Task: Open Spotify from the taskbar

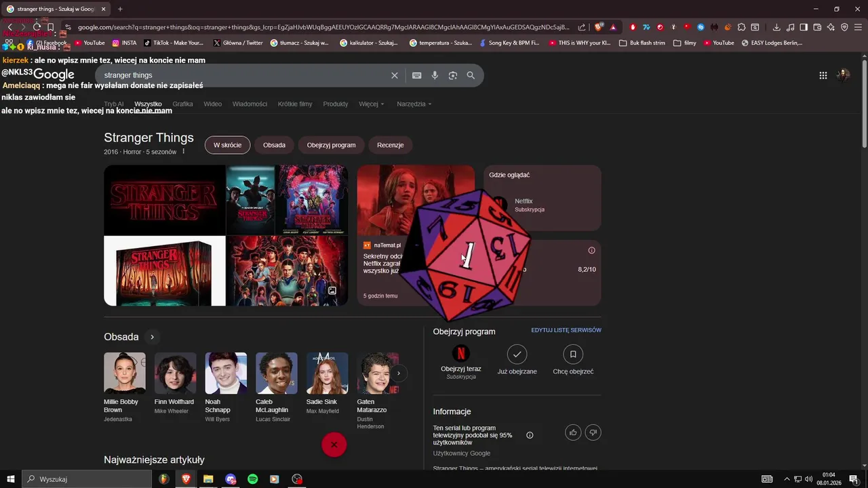Action: (x=253, y=479)
